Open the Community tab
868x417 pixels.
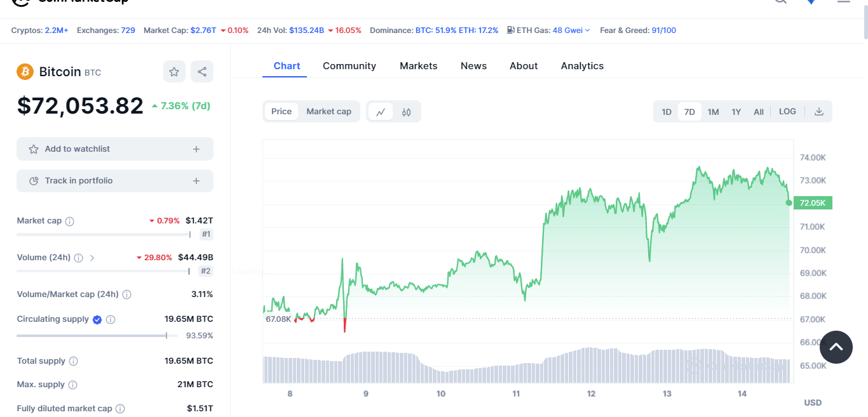[x=349, y=66]
